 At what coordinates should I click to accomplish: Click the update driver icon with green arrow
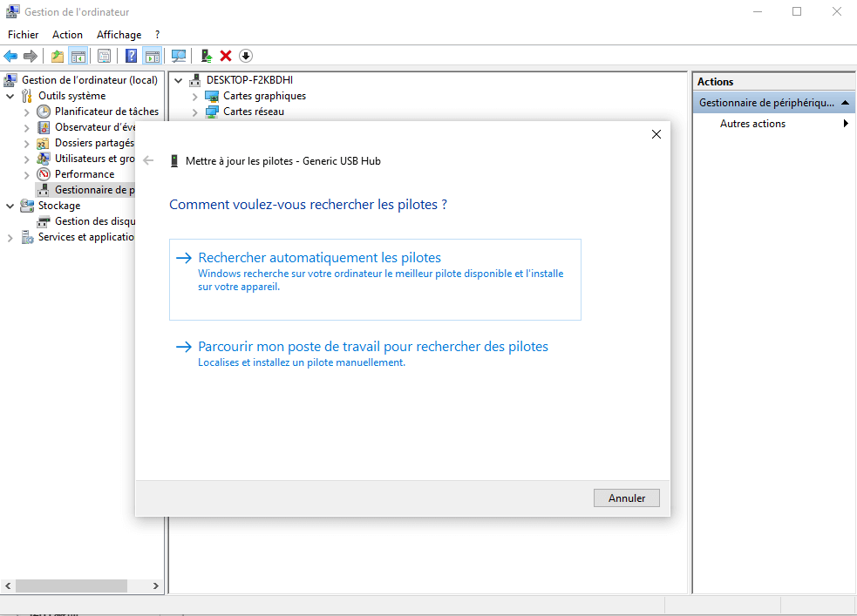(206, 56)
